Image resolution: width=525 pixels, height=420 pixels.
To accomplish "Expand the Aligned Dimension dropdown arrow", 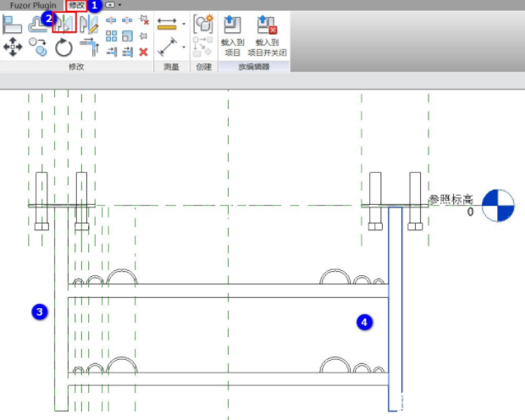I will click(x=184, y=24).
